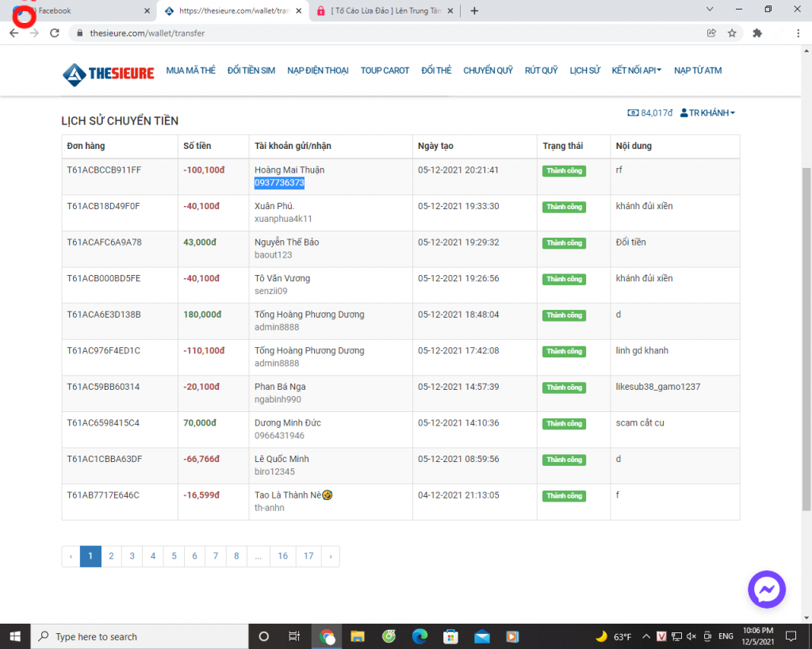This screenshot has height=649, width=812.
Task: Go to page 2 of history
Action: (111, 556)
